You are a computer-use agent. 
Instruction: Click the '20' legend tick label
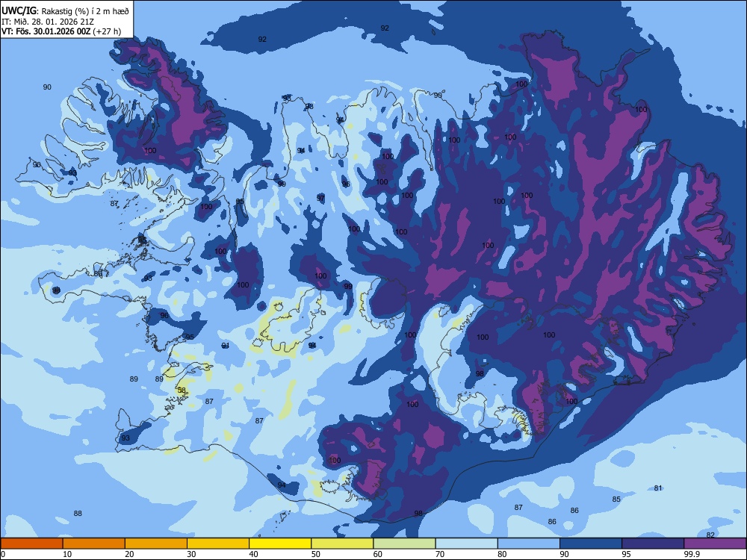click(x=129, y=554)
